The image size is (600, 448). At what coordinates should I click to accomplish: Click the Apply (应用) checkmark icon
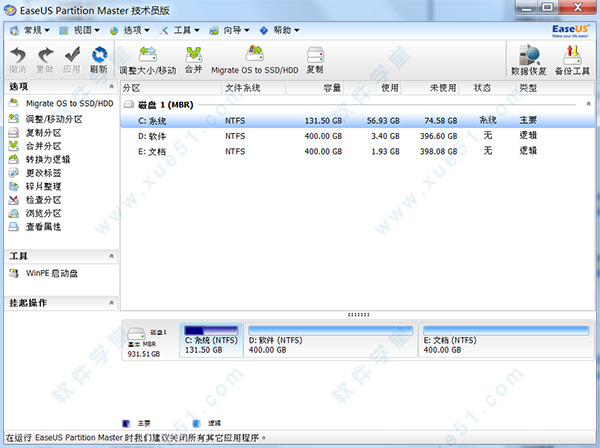coord(71,59)
